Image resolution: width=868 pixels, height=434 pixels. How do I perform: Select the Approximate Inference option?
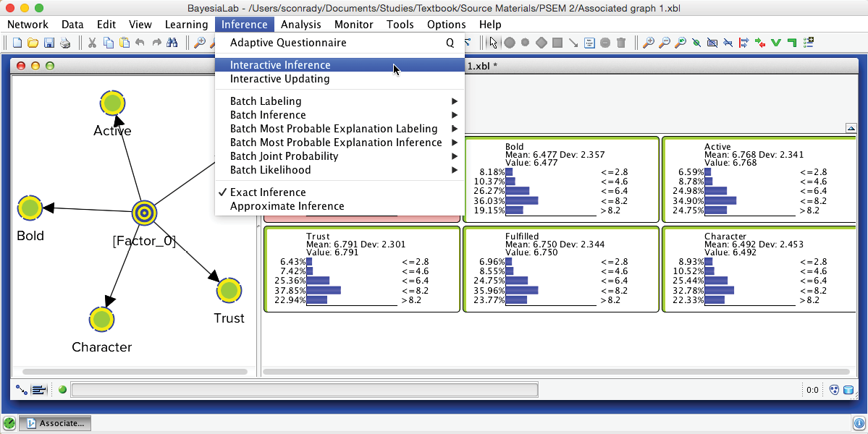[x=287, y=206]
